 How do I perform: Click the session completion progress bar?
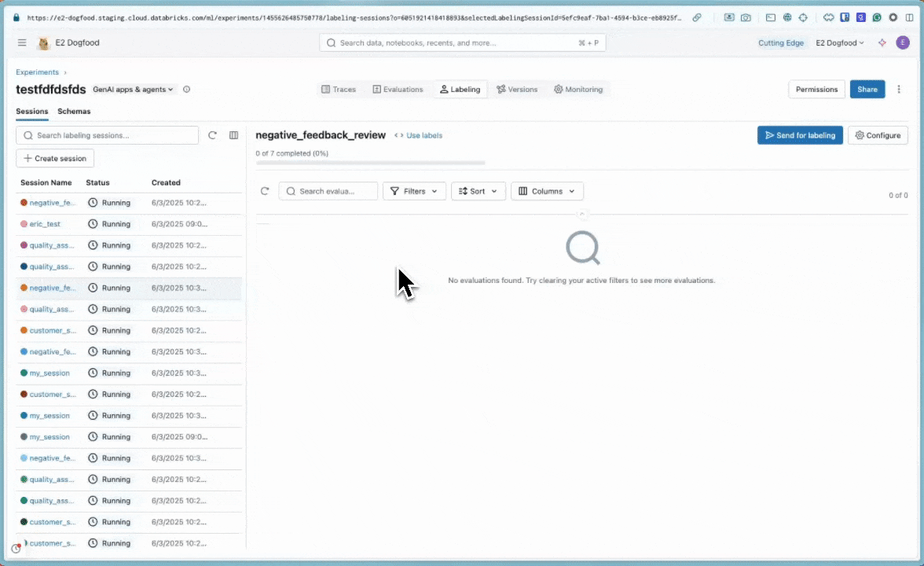pos(370,163)
